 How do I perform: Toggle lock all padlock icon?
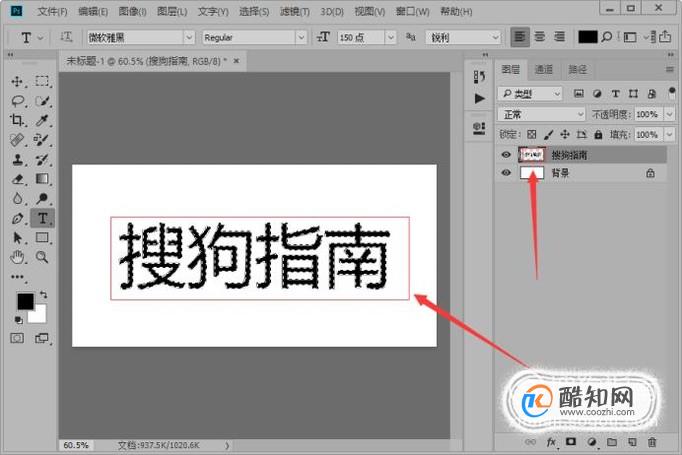598,134
